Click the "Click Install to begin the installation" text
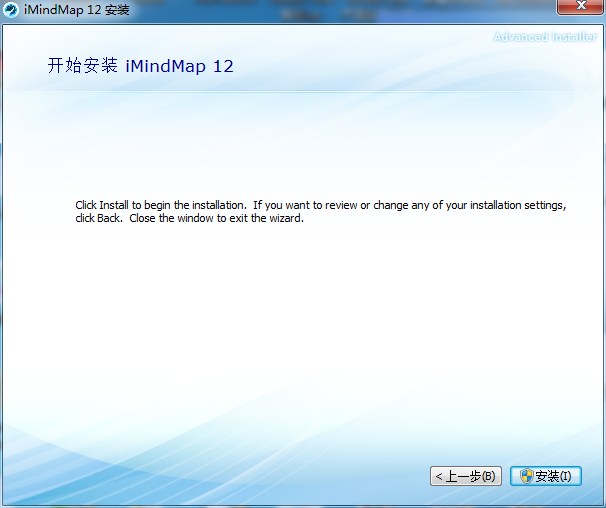Screen dimensions: 606x508 coord(161,205)
